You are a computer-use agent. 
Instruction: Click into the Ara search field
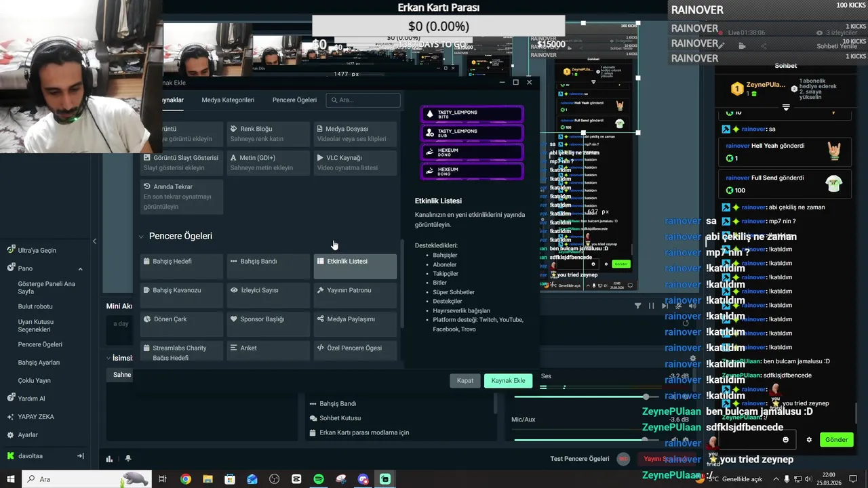pos(363,100)
